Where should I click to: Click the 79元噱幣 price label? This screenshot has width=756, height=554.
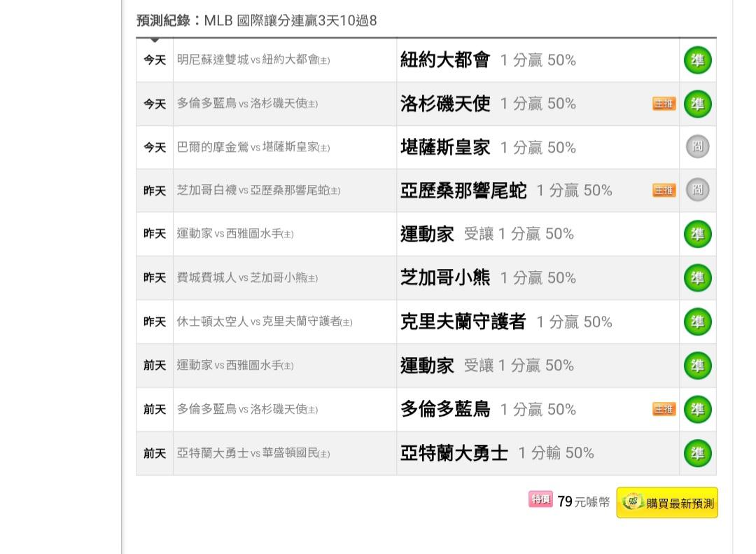click(x=583, y=502)
